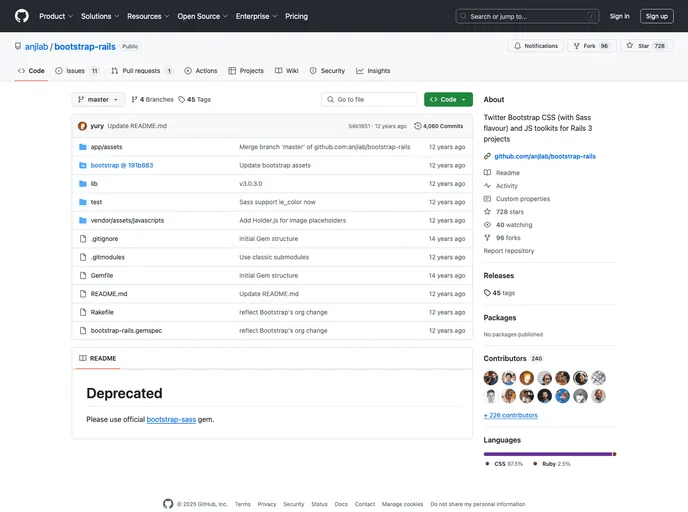688x512 pixels.
Task: Click the GitHub logo in footer
Action: click(168, 504)
